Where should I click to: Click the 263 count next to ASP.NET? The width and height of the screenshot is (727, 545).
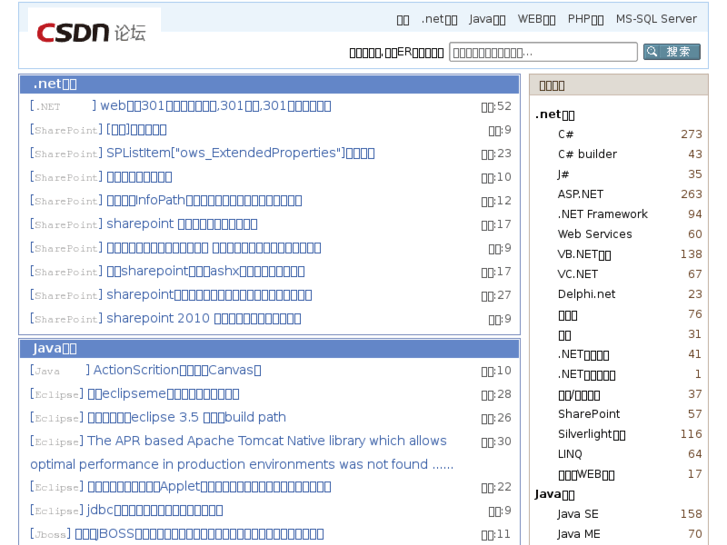click(x=691, y=194)
